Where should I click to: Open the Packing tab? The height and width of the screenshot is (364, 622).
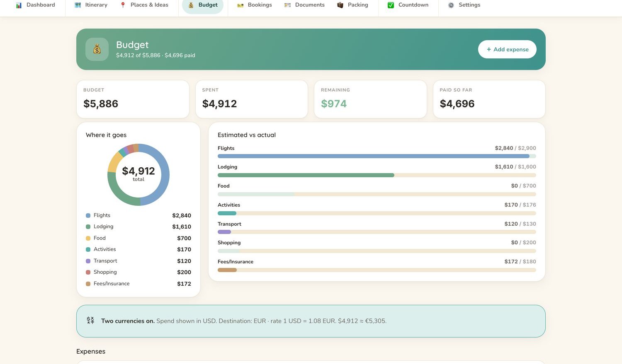click(x=352, y=5)
